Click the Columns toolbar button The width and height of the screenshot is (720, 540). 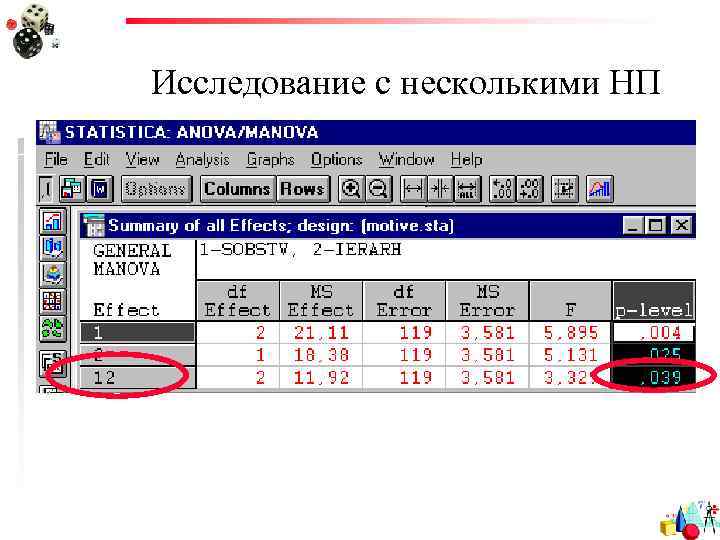click(238, 189)
